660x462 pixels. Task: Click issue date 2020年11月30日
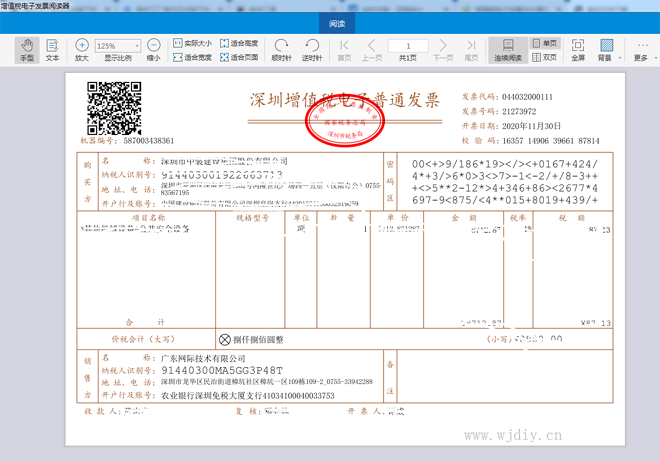pyautogui.click(x=531, y=126)
